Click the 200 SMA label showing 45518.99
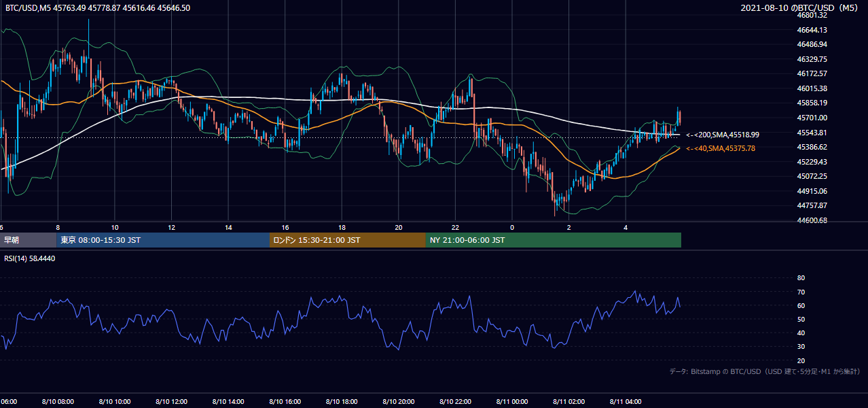Viewport: 868px width, 408px height. (723, 135)
